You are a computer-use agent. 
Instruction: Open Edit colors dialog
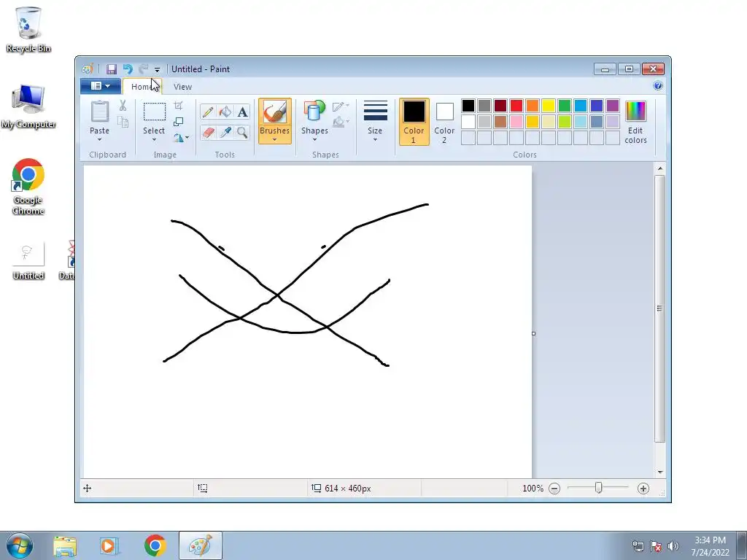pyautogui.click(x=635, y=122)
